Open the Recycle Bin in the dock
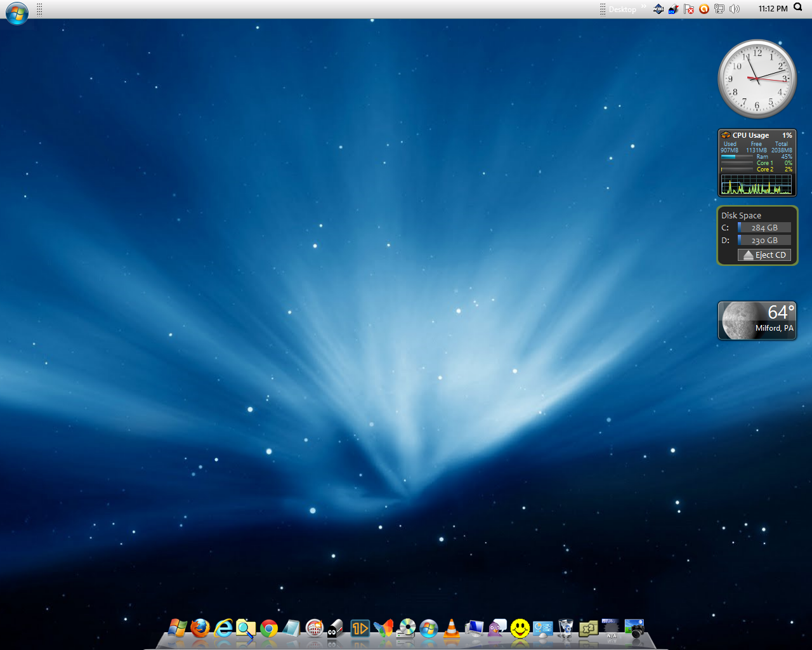This screenshot has width=812, height=650. tap(566, 628)
